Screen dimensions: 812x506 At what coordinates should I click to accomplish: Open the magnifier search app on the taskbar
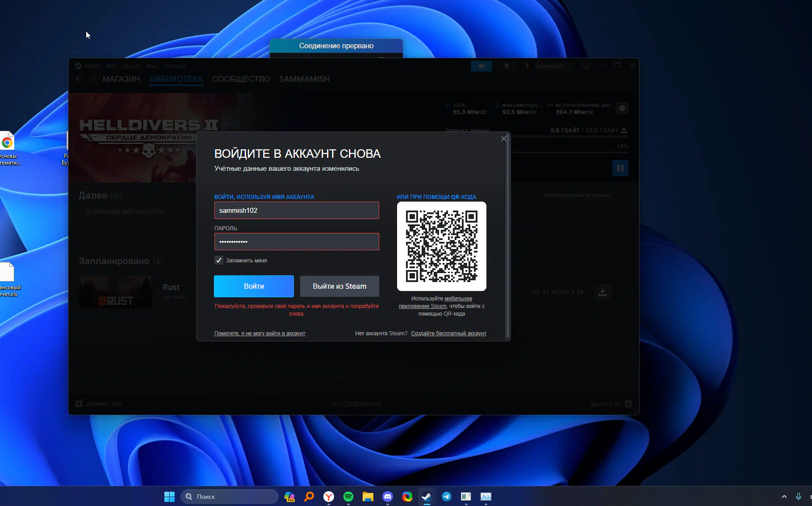(x=309, y=497)
